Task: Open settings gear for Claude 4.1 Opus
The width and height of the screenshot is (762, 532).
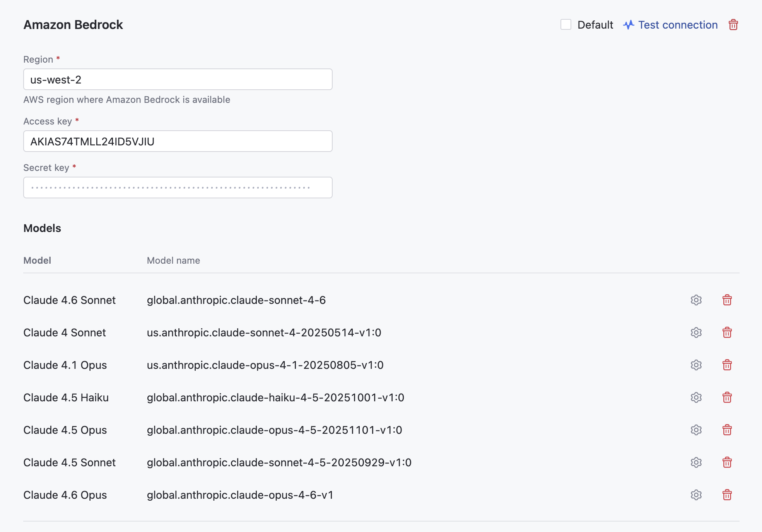Action: coord(696,365)
